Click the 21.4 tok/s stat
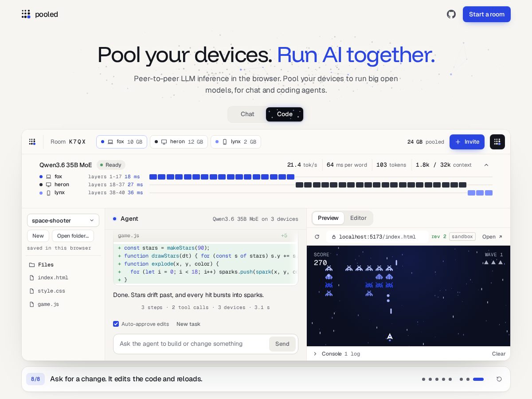The image size is (532, 399). click(302, 165)
